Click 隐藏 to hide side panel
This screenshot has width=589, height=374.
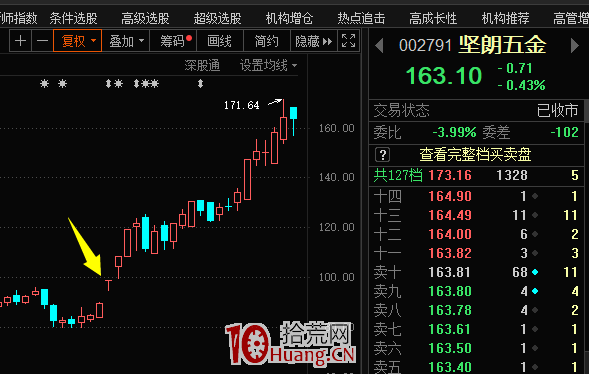pyautogui.click(x=314, y=41)
